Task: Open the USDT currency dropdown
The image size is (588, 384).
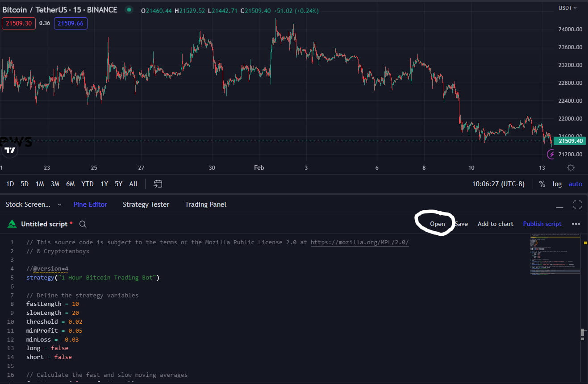Action: pos(567,8)
